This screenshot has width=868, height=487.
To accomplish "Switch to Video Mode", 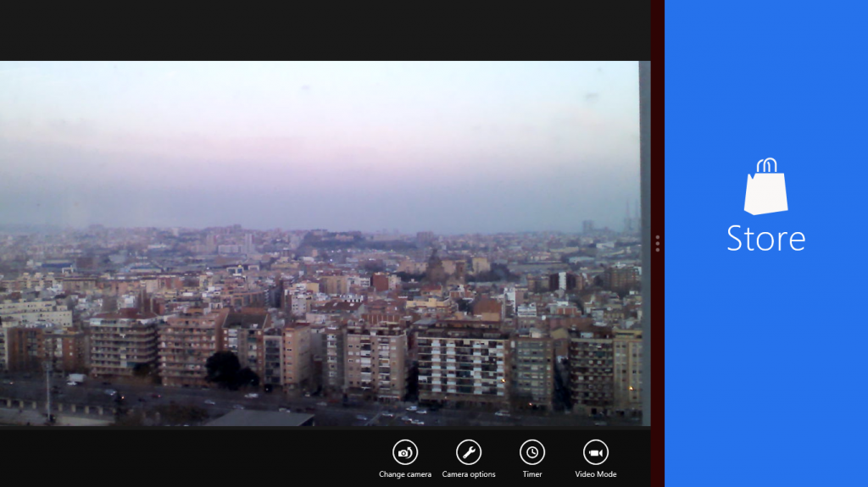I will click(x=595, y=452).
